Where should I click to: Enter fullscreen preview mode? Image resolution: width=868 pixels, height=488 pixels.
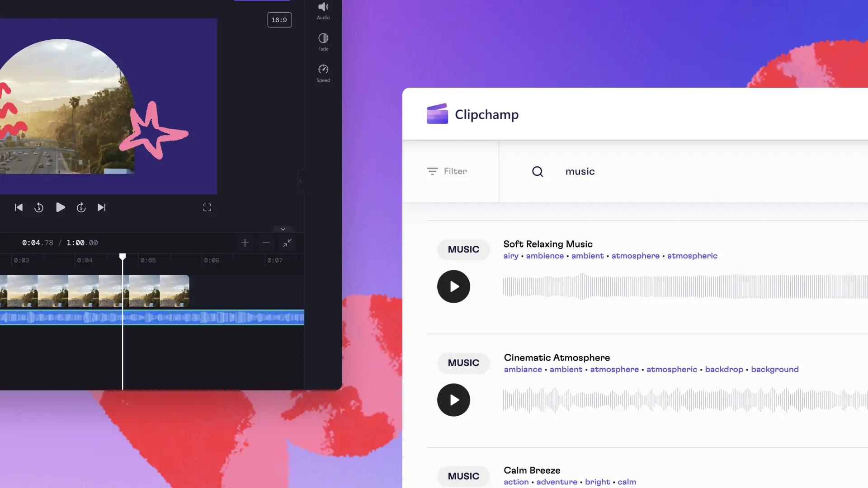point(207,207)
